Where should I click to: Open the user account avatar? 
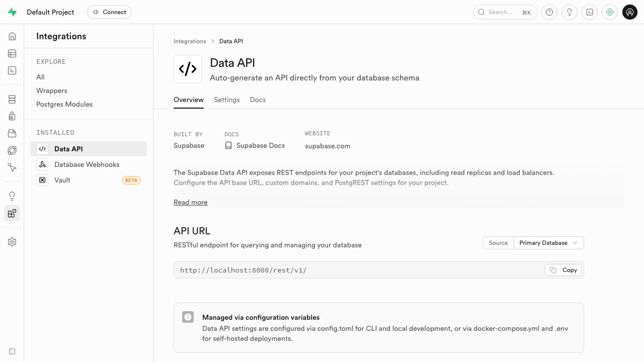[x=630, y=12]
